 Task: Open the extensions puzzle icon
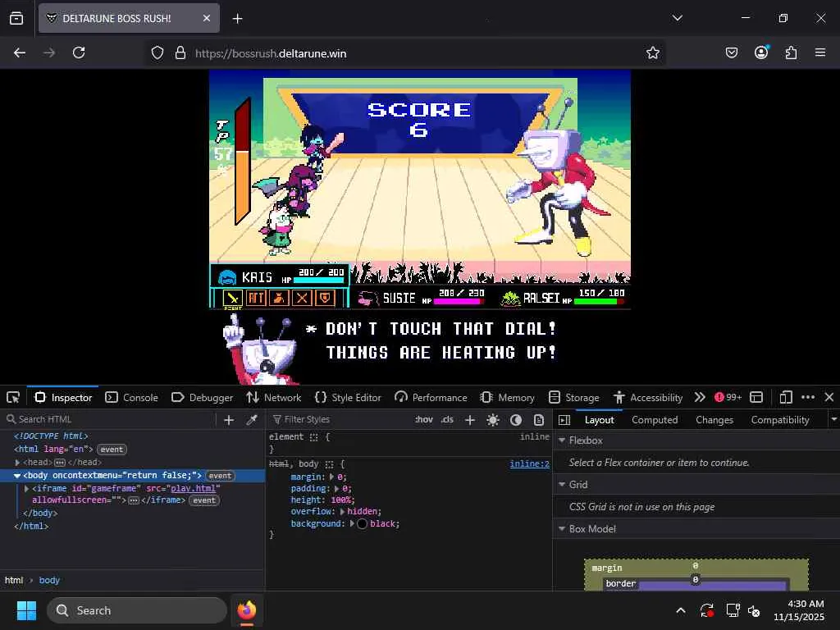pyautogui.click(x=791, y=52)
